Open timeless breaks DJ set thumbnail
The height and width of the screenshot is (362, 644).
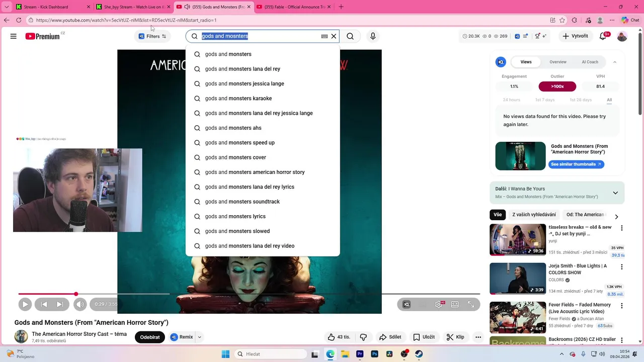pyautogui.click(x=518, y=240)
